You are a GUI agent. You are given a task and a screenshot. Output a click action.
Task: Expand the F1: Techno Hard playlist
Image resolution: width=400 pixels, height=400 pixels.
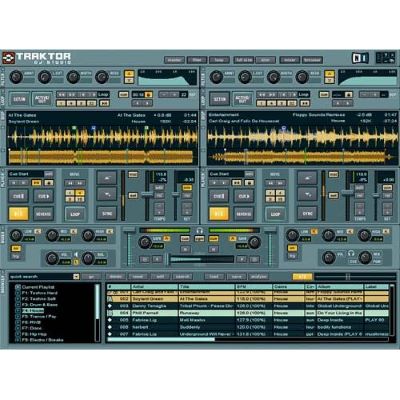pos(18,293)
